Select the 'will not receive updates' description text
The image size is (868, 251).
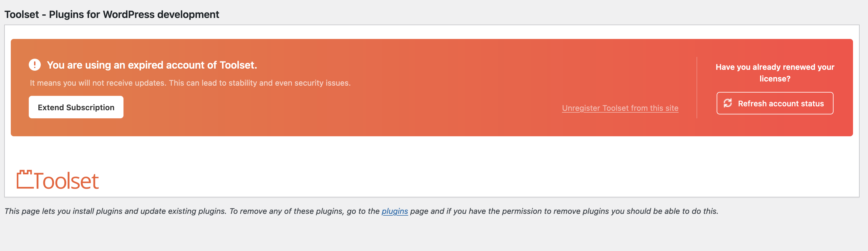coord(190,83)
